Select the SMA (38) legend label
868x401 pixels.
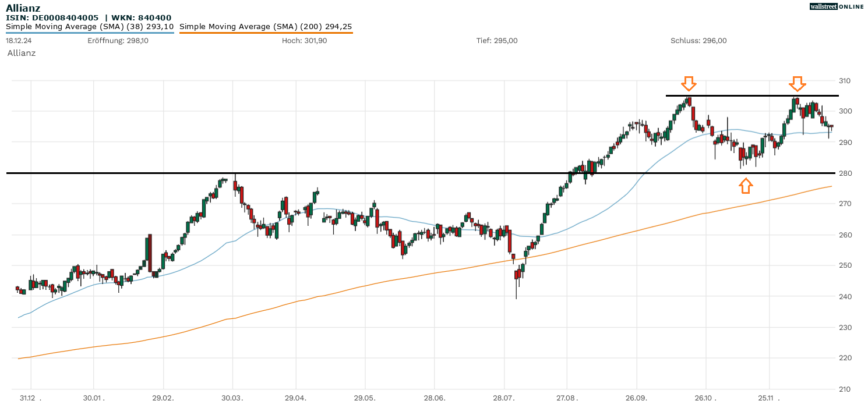coord(90,27)
